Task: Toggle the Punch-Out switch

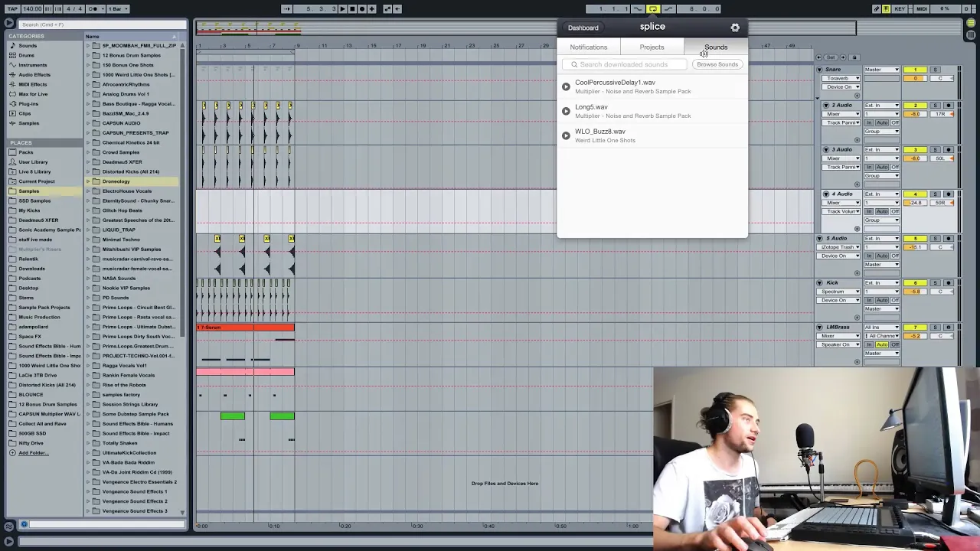Action: [668, 8]
